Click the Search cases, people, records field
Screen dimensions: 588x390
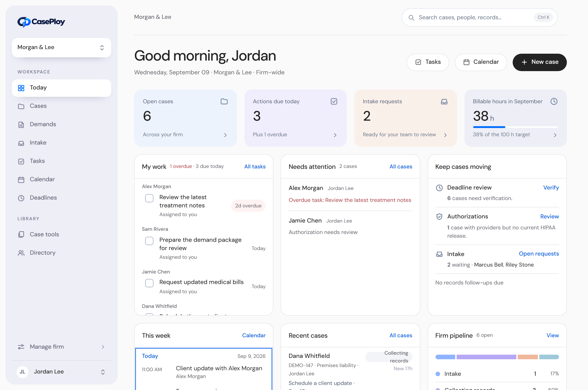(479, 18)
